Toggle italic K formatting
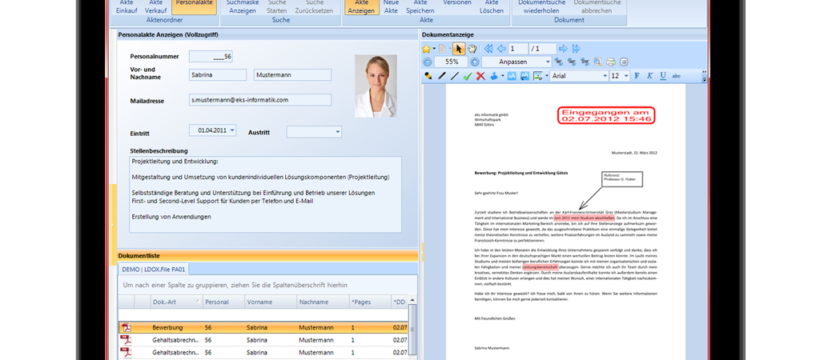Image resolution: width=820 pixels, height=360 pixels. tap(650, 76)
